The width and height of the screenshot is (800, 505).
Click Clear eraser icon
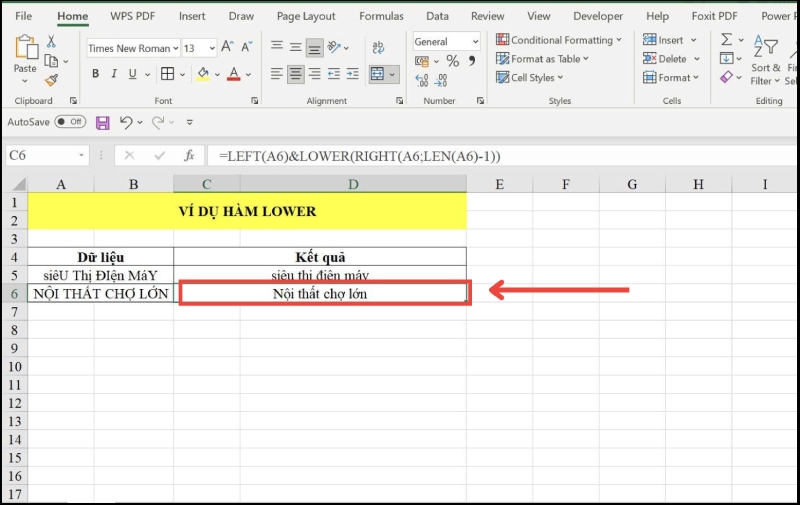[726, 77]
